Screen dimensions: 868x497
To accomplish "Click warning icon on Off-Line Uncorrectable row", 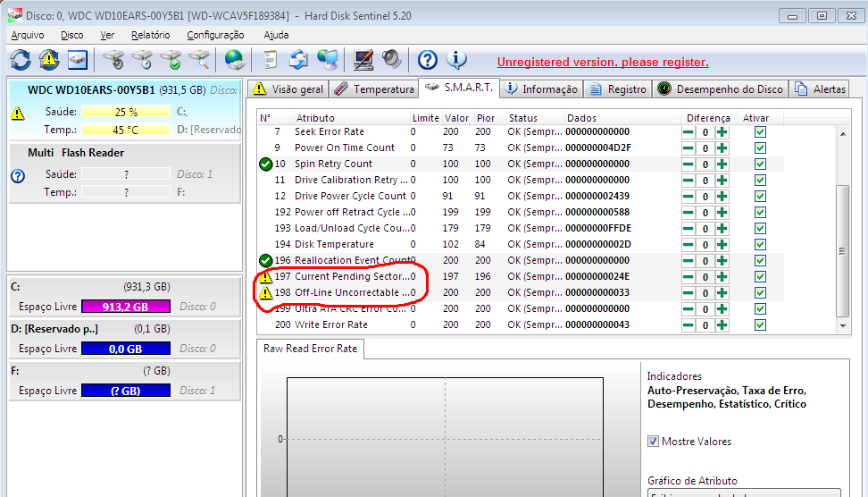I will (x=266, y=292).
